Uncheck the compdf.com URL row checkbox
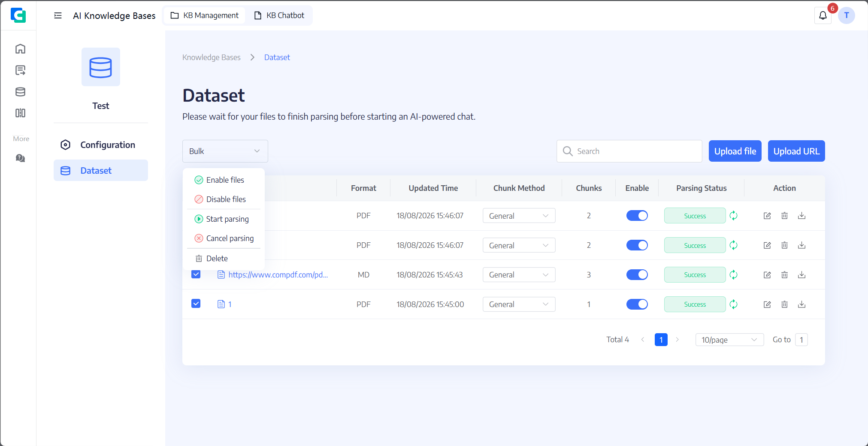The height and width of the screenshot is (446, 868). [196, 274]
